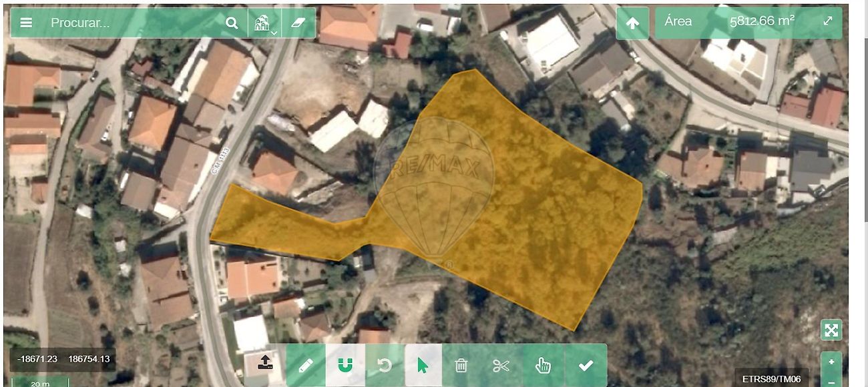This screenshot has width=868, height=387.
Task: Click the 5812.66 m² area value
Action: [x=762, y=21]
